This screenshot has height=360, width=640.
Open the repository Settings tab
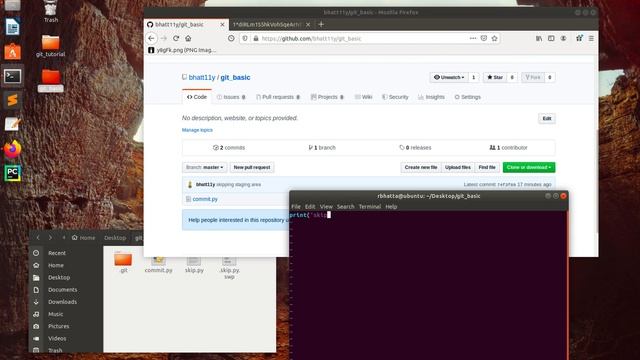pyautogui.click(x=467, y=97)
